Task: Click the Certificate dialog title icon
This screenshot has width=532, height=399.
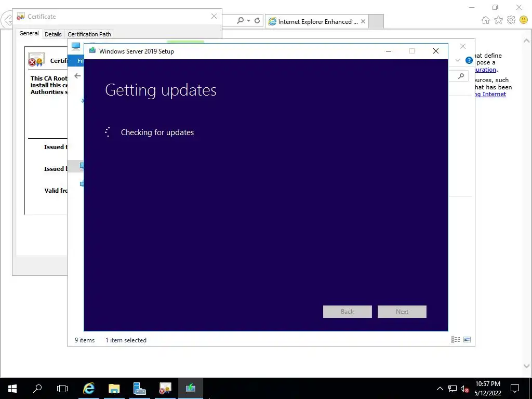Action: tap(21, 16)
